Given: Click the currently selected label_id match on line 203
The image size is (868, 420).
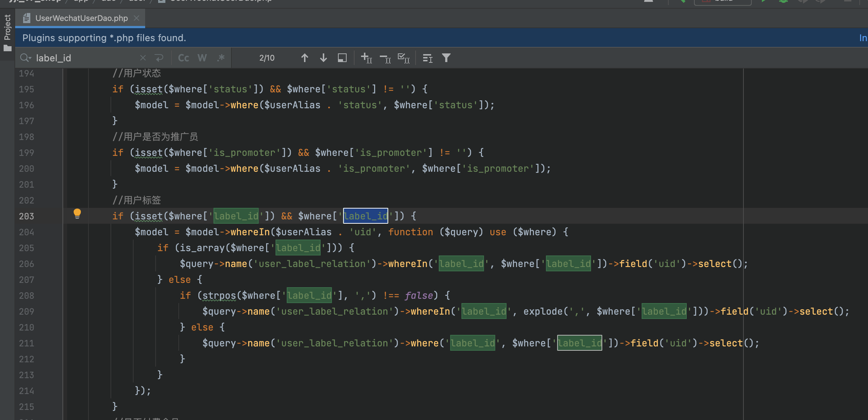Looking at the screenshot, I should tap(366, 216).
